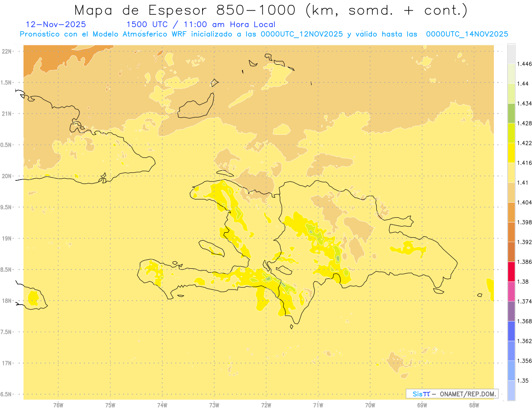Click the legend value 1.422
Screen dimensions: 532x411
pos(524,143)
